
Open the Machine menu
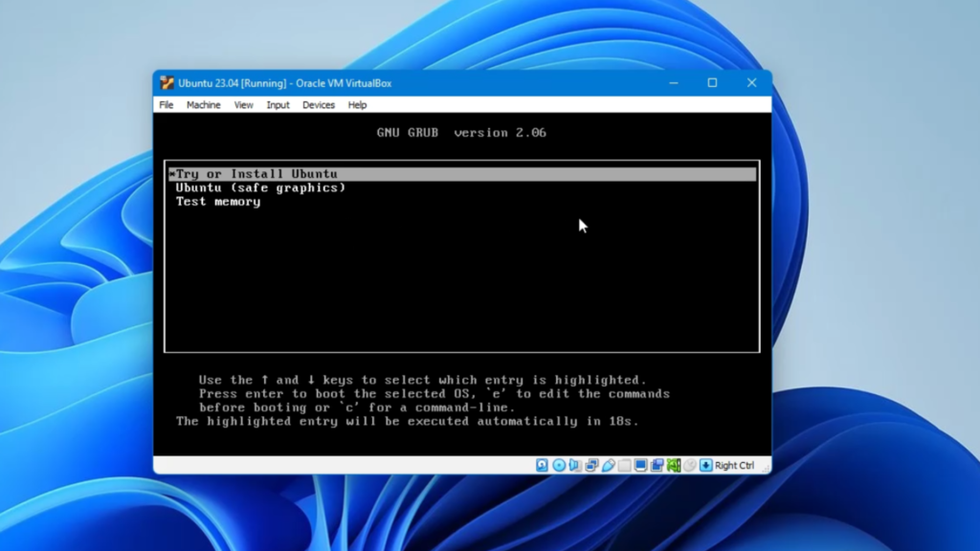tap(203, 105)
